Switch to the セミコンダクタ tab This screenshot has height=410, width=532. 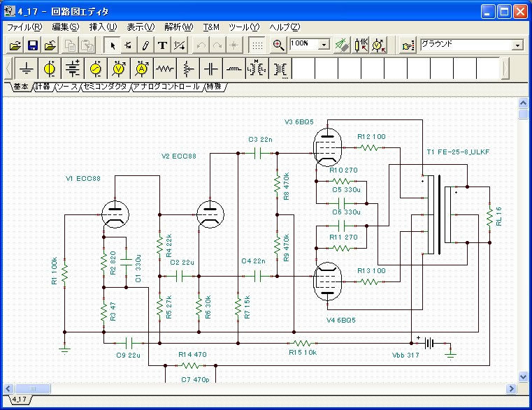coord(105,87)
